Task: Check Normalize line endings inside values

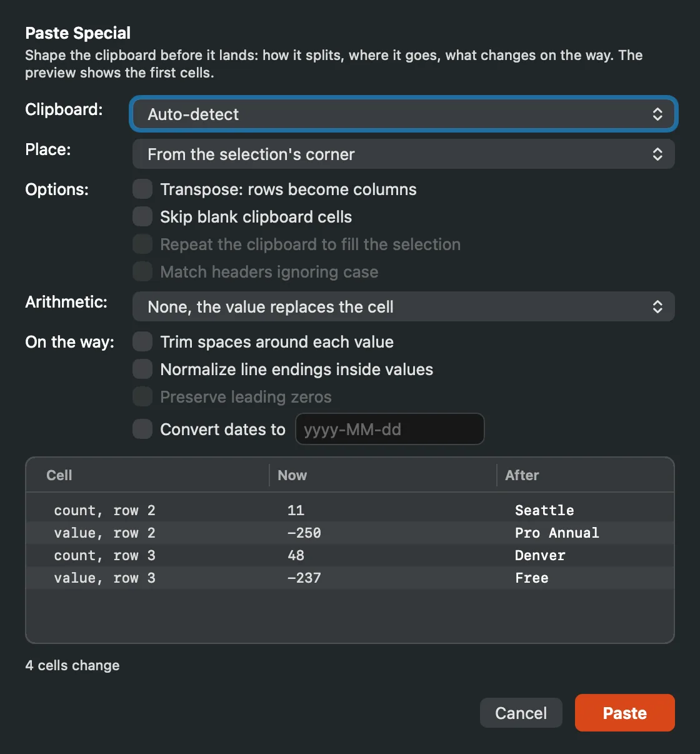Action: [x=142, y=369]
